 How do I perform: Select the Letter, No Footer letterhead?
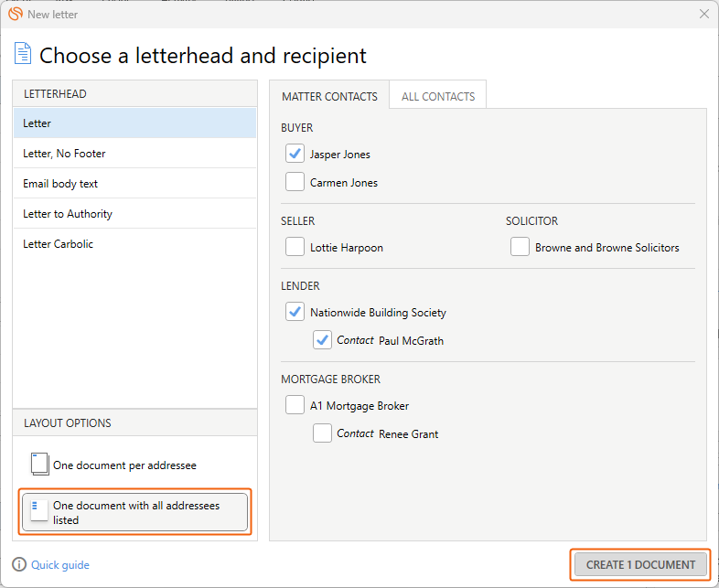[134, 153]
